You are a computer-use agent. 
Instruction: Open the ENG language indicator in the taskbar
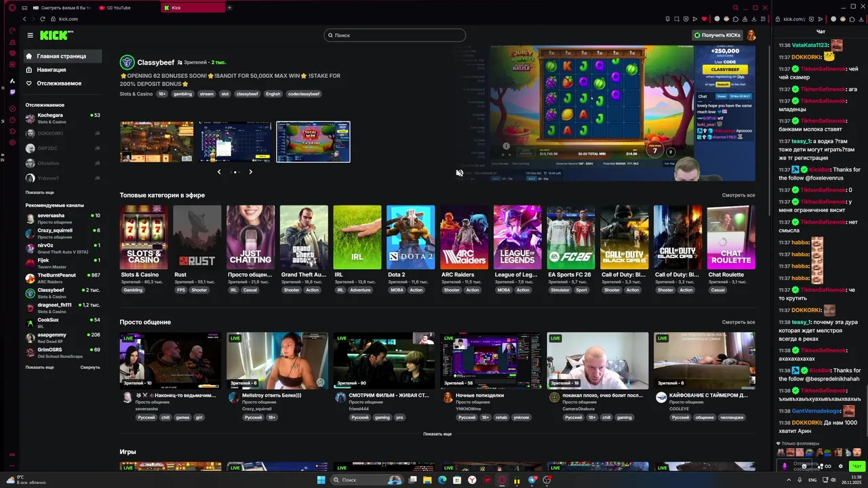pos(812,480)
